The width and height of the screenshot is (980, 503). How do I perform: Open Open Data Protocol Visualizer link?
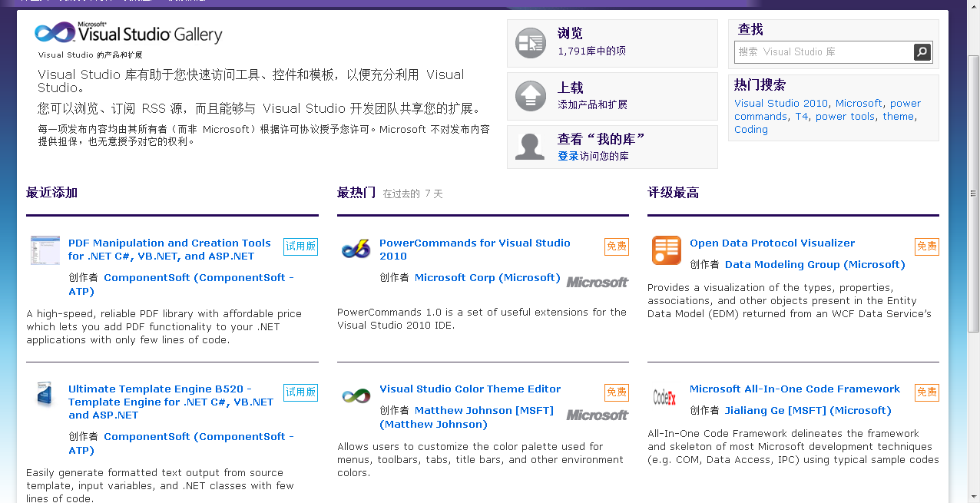pyautogui.click(x=772, y=243)
